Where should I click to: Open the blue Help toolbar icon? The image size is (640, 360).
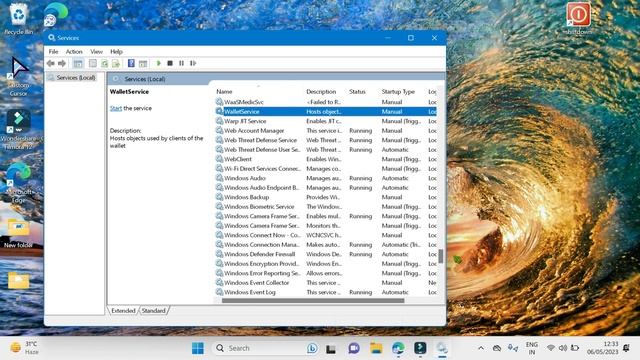click(x=131, y=63)
